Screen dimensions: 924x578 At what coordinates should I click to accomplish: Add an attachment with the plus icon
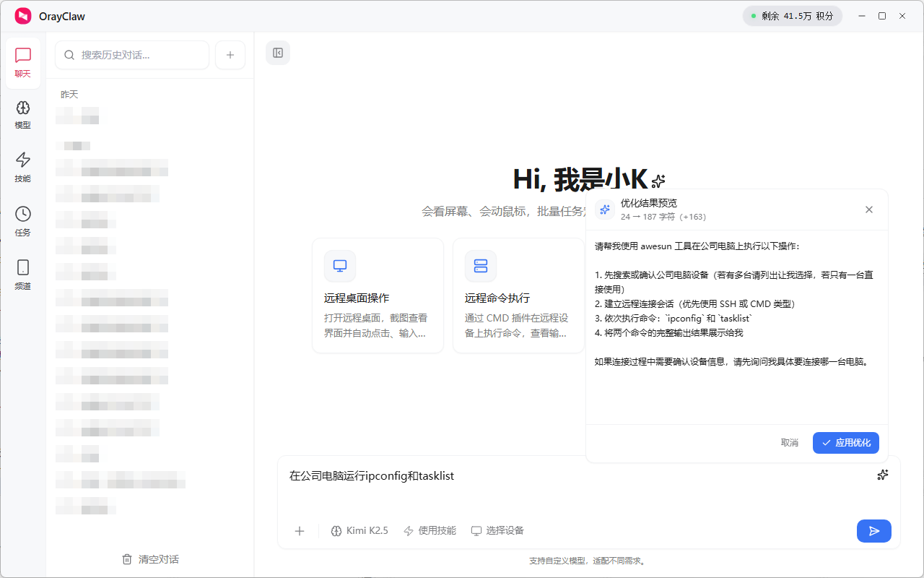300,531
